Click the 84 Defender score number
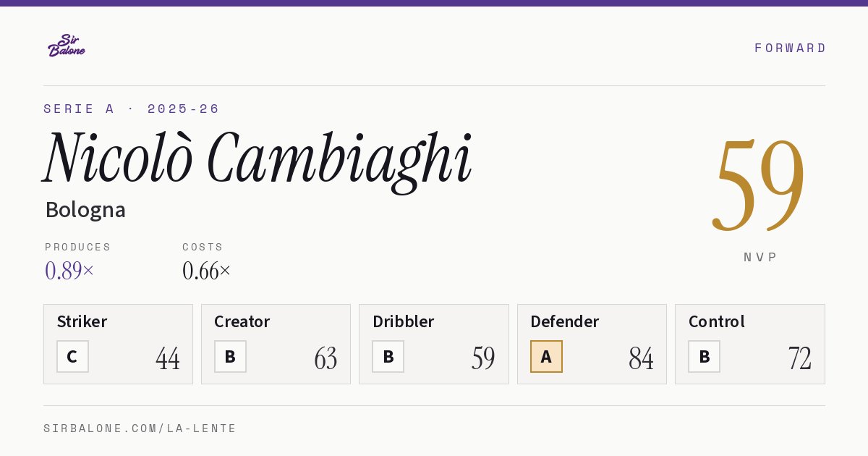The width and height of the screenshot is (868, 456). (x=641, y=358)
